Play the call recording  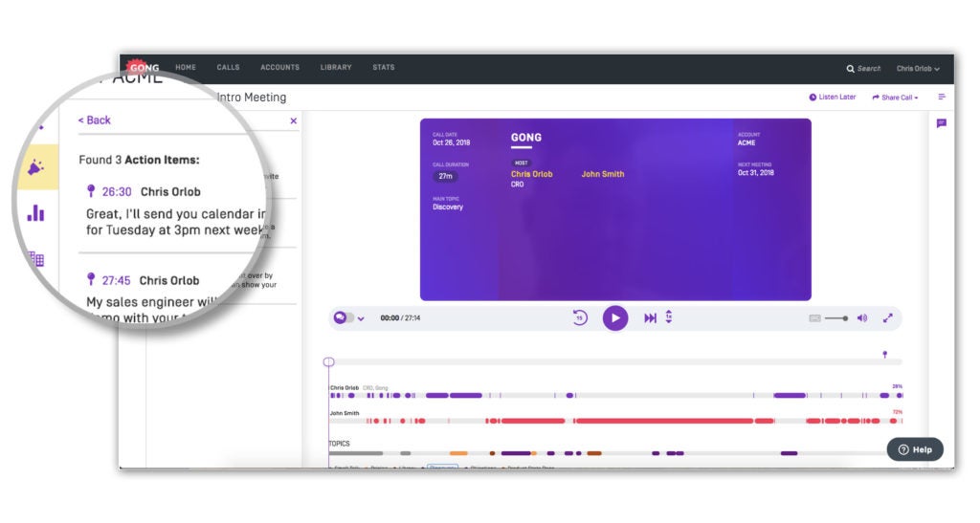[x=615, y=317]
